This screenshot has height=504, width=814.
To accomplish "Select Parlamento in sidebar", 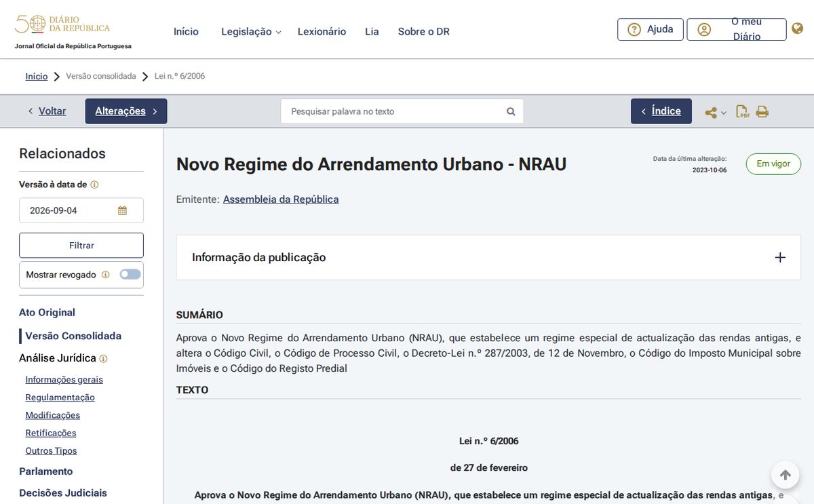I will [46, 471].
